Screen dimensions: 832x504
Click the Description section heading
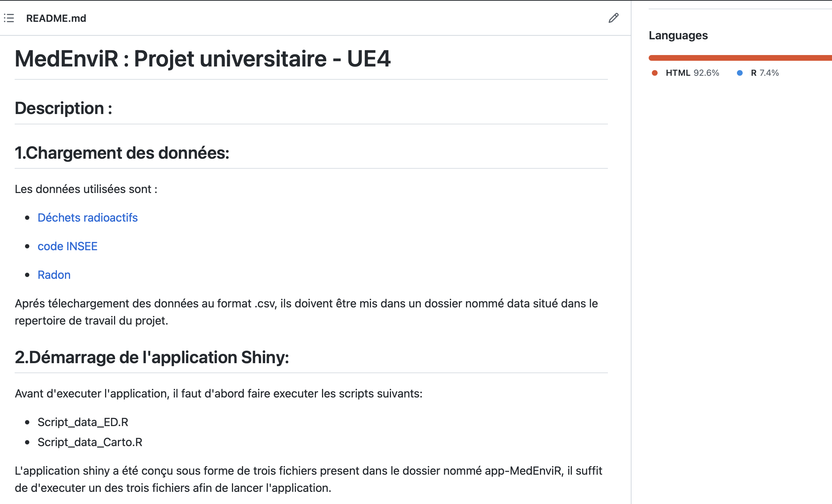pos(63,108)
